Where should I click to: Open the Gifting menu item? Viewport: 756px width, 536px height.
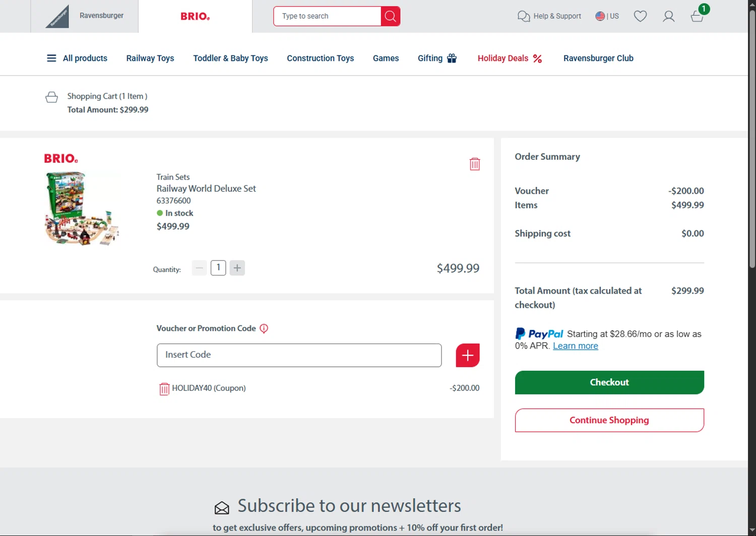pos(437,58)
